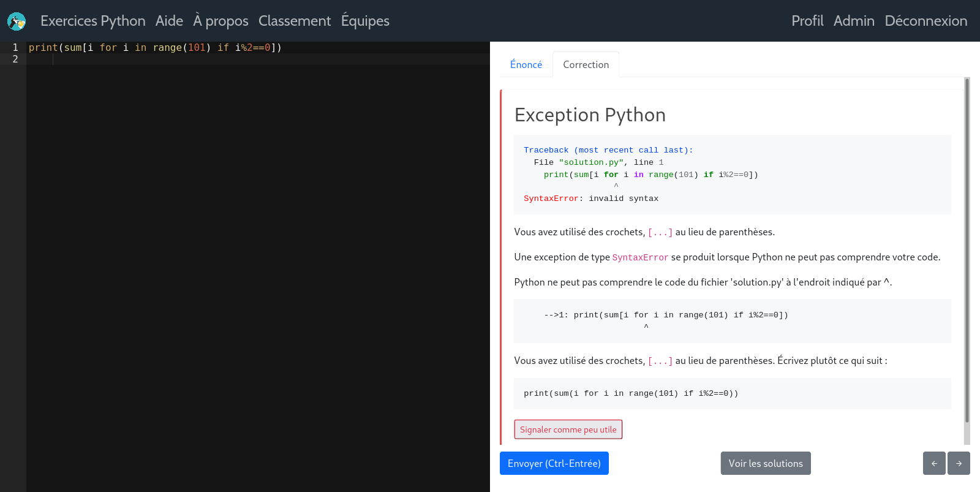Open the Classement page

(x=295, y=21)
